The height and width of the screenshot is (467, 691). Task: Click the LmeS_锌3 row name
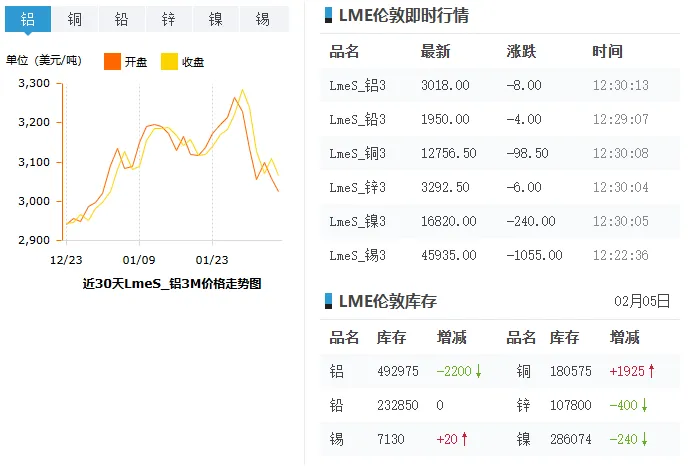coord(357,187)
